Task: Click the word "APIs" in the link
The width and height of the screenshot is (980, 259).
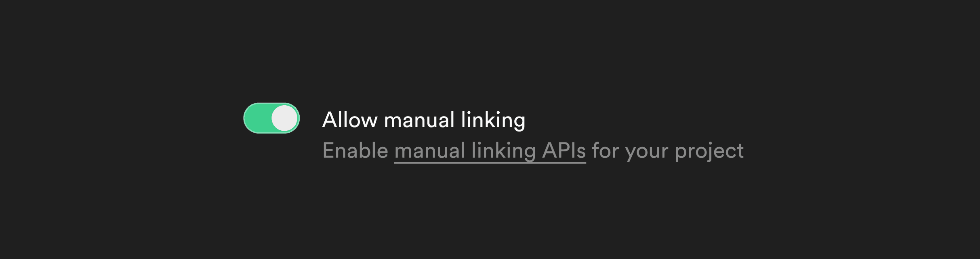Action: [564, 151]
